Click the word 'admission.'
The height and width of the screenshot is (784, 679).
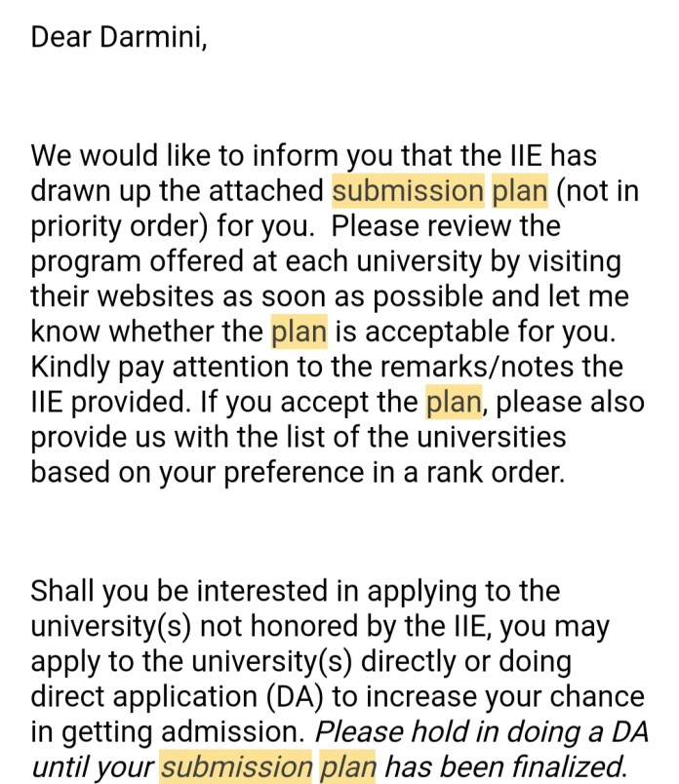233,731
